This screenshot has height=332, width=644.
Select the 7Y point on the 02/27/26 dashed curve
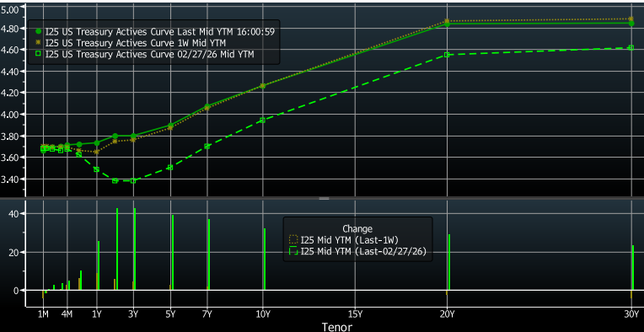pos(207,146)
